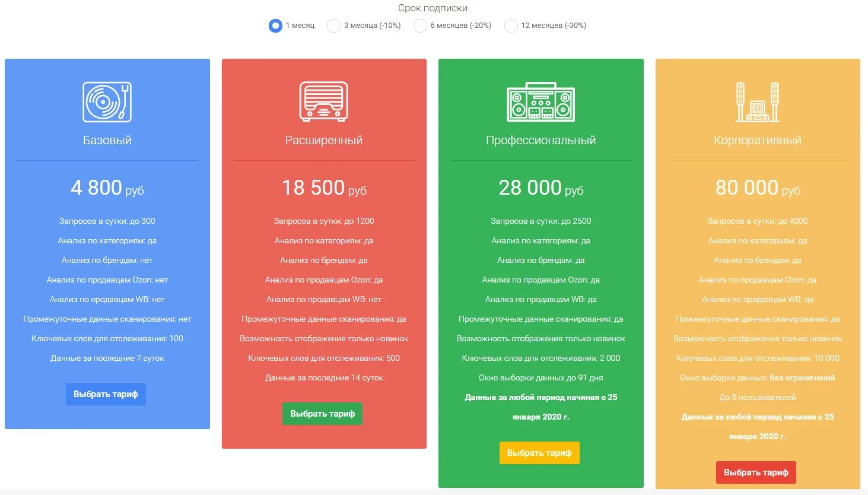Click 'Запросов в сутки: до 1200'
Viewport: 868px width, 495px height.
coord(324,221)
